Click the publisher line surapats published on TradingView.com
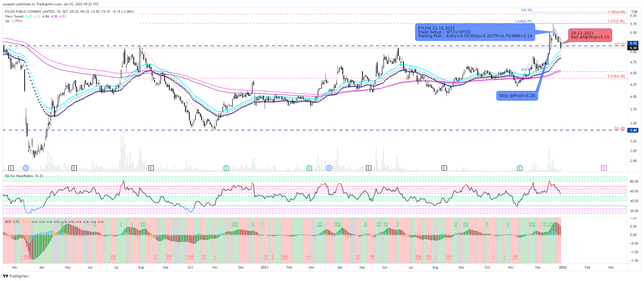Screen dimensions: 644x281 [51, 4]
